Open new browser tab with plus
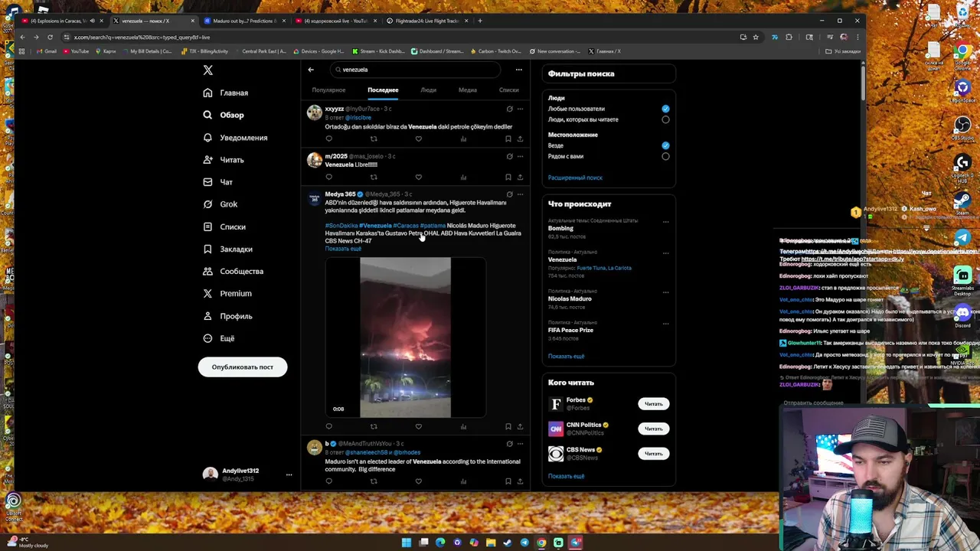This screenshot has height=551, width=980. point(480,21)
